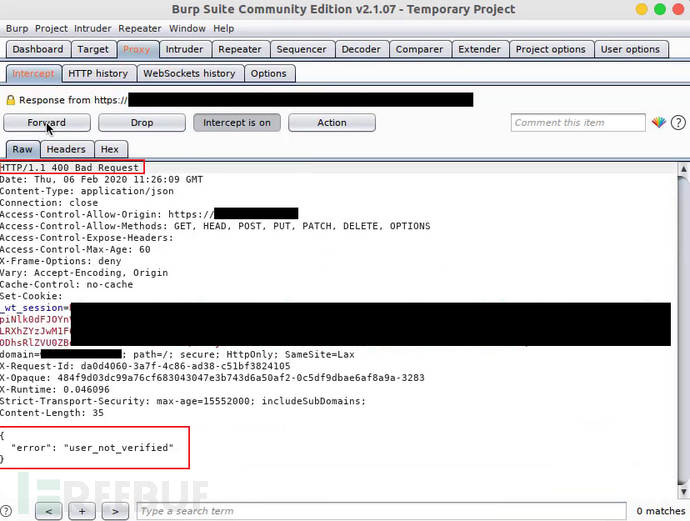Close window with red button

(x=678, y=9)
